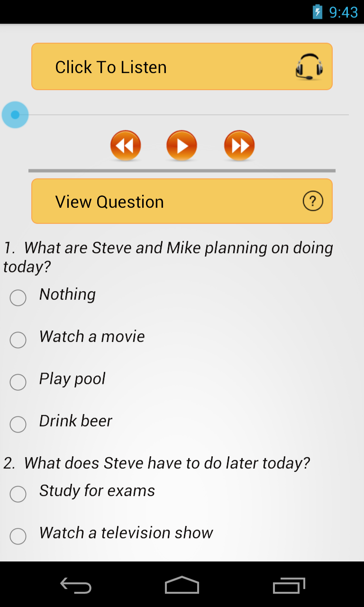Image resolution: width=364 pixels, height=607 pixels.
Task: Open the recent apps icon
Action: coord(289,586)
